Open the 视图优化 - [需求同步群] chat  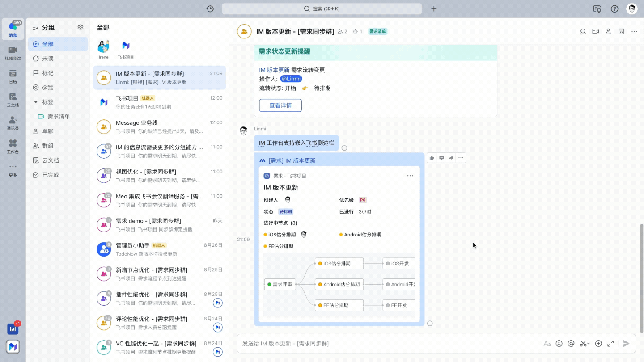coord(160,176)
